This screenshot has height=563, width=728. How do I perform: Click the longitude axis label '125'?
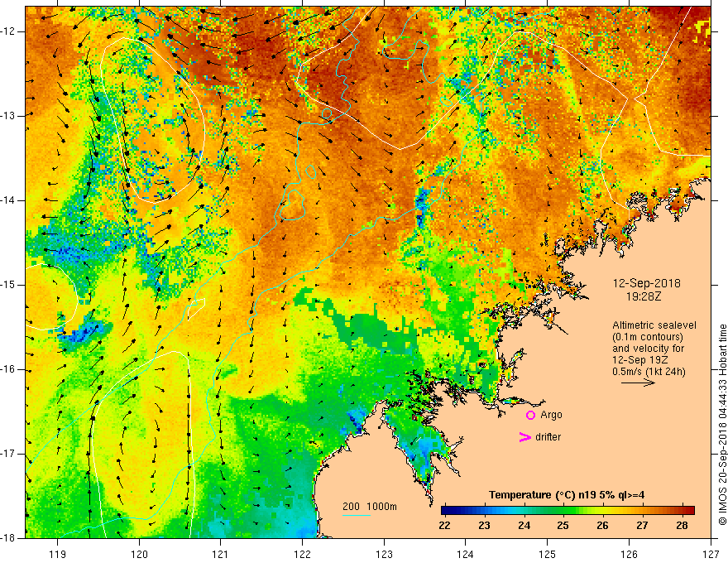click(x=548, y=554)
